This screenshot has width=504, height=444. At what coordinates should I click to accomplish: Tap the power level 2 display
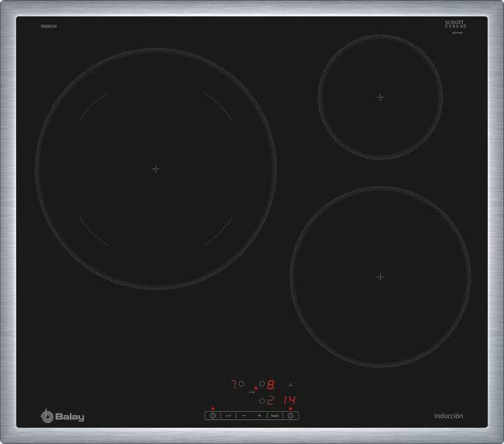271,400
